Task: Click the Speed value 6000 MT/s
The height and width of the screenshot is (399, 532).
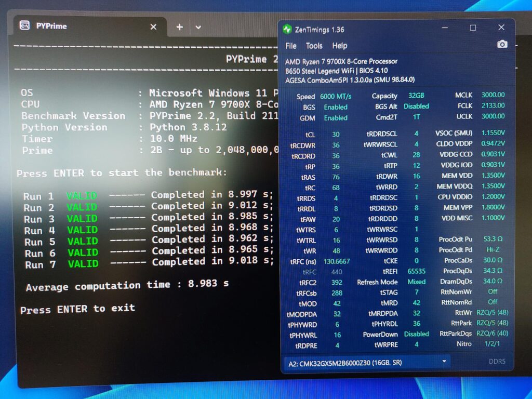Action: [336, 96]
